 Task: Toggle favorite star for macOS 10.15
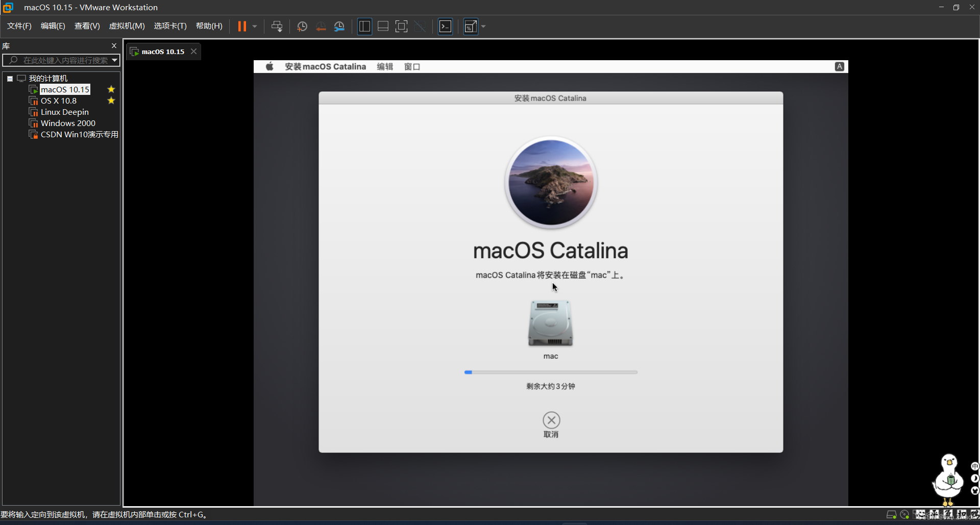tap(111, 89)
